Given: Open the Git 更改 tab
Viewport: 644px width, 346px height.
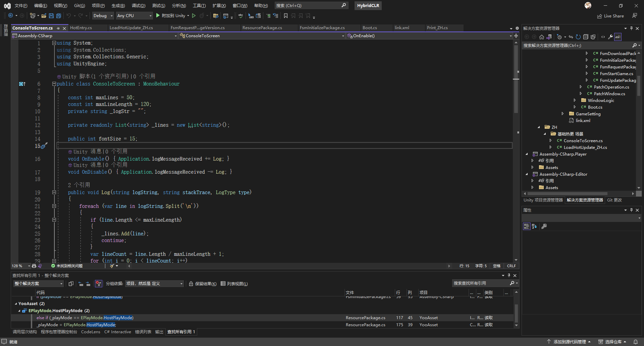Looking at the screenshot, I should (x=614, y=200).
